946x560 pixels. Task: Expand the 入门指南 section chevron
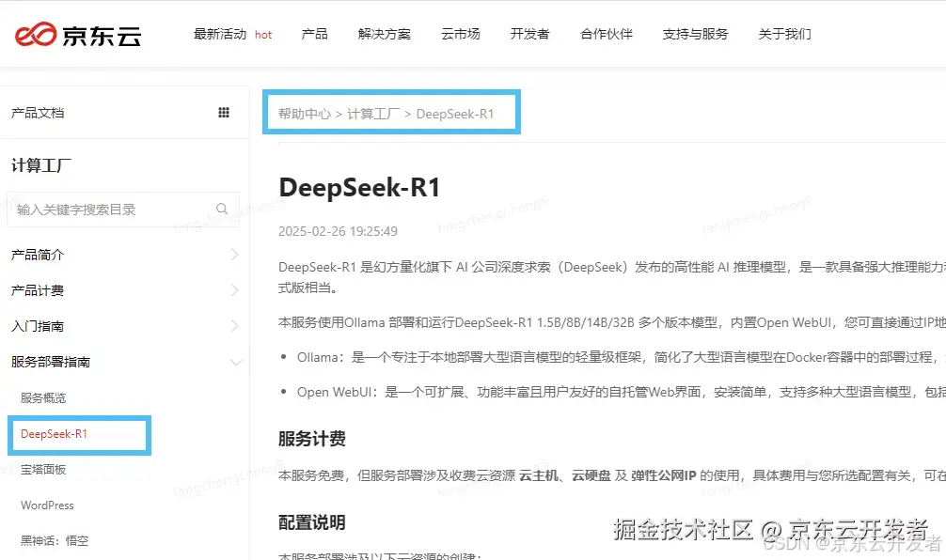[x=235, y=325]
